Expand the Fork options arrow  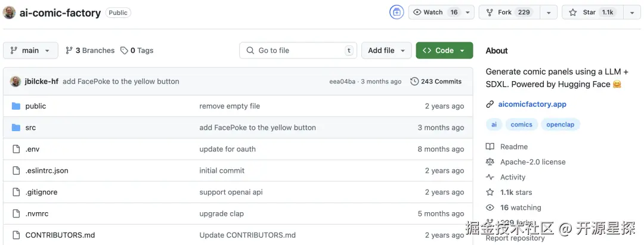(548, 13)
